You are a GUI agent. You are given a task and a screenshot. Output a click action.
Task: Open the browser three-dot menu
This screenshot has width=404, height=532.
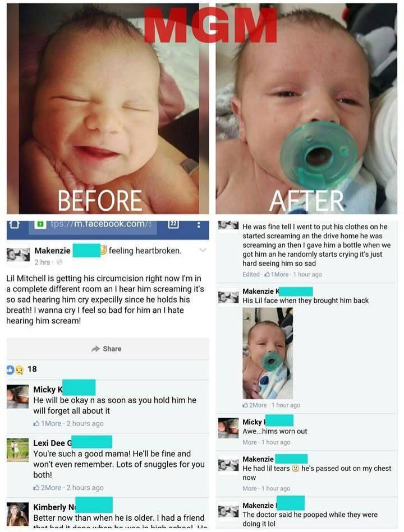click(199, 225)
